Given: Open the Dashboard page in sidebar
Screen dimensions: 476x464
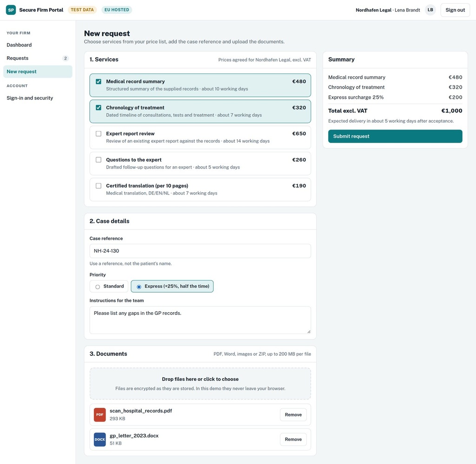Looking at the screenshot, I should (x=38, y=45).
